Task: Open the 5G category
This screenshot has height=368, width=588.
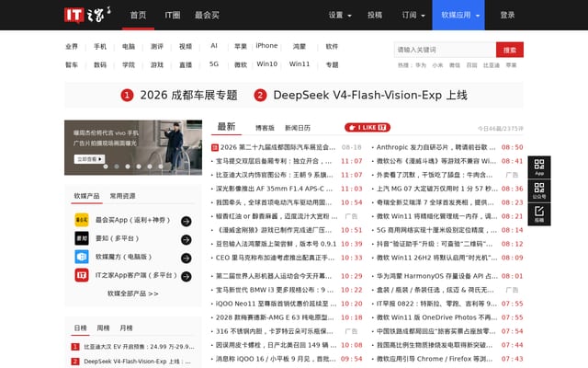Action: click(x=214, y=64)
